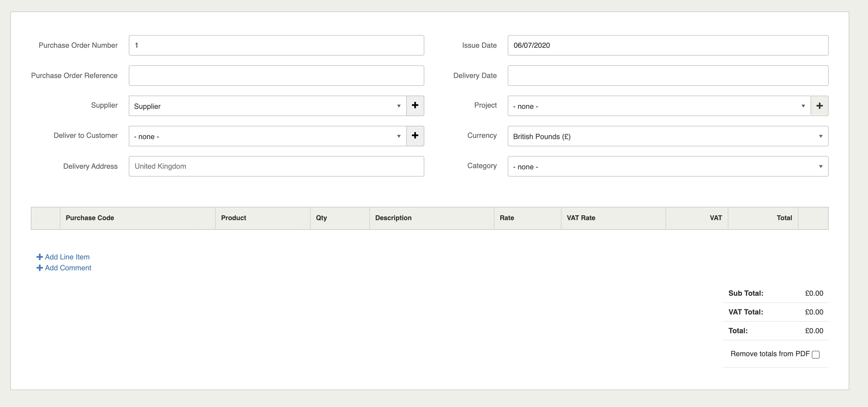Click into Purchase Order Reference field

276,76
